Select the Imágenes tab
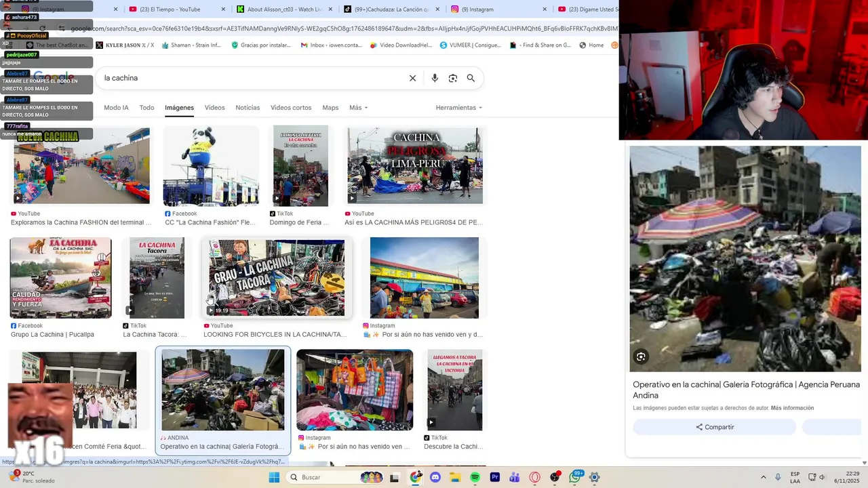 [x=179, y=108]
